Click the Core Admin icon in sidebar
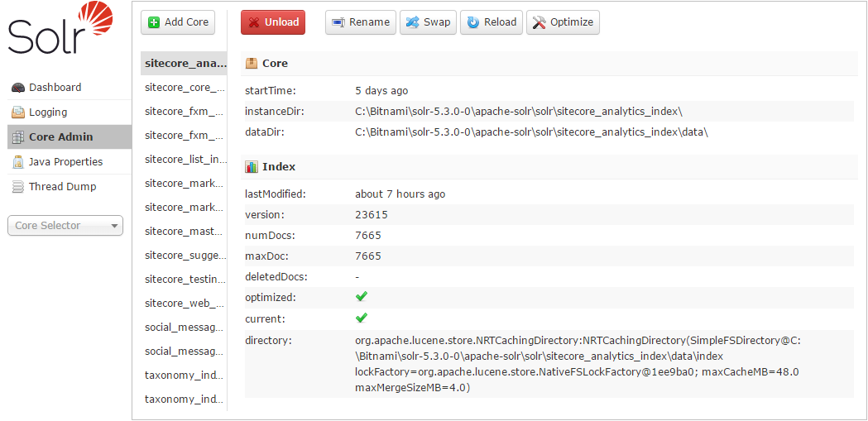The image size is (868, 421). click(x=18, y=137)
